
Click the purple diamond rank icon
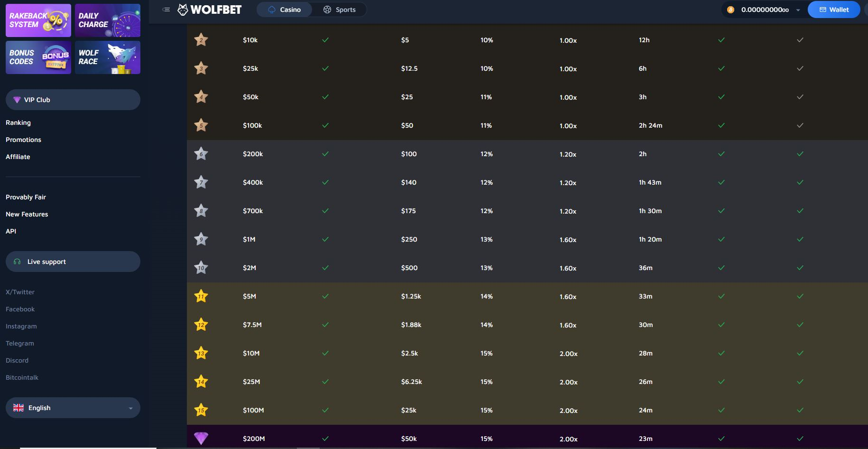201,438
